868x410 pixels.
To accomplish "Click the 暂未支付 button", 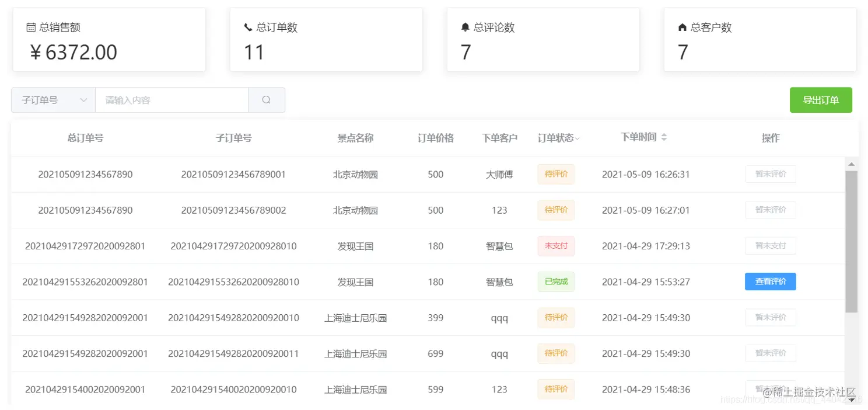I will 771,246.
